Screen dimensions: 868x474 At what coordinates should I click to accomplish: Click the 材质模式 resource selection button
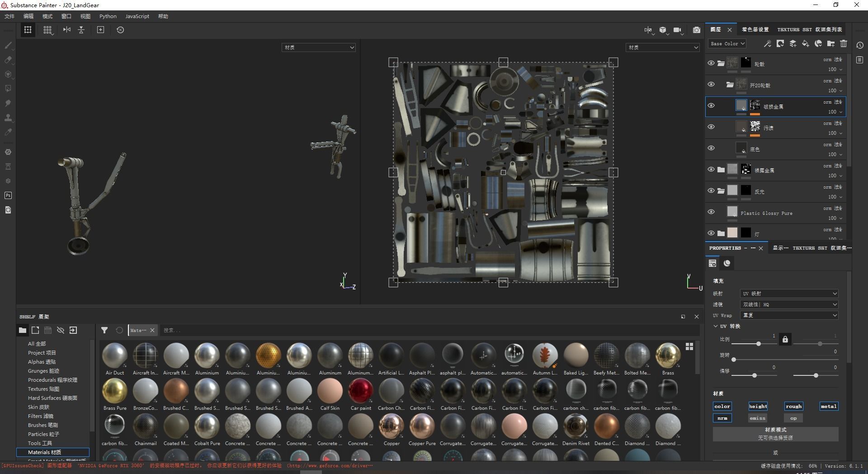(x=775, y=434)
